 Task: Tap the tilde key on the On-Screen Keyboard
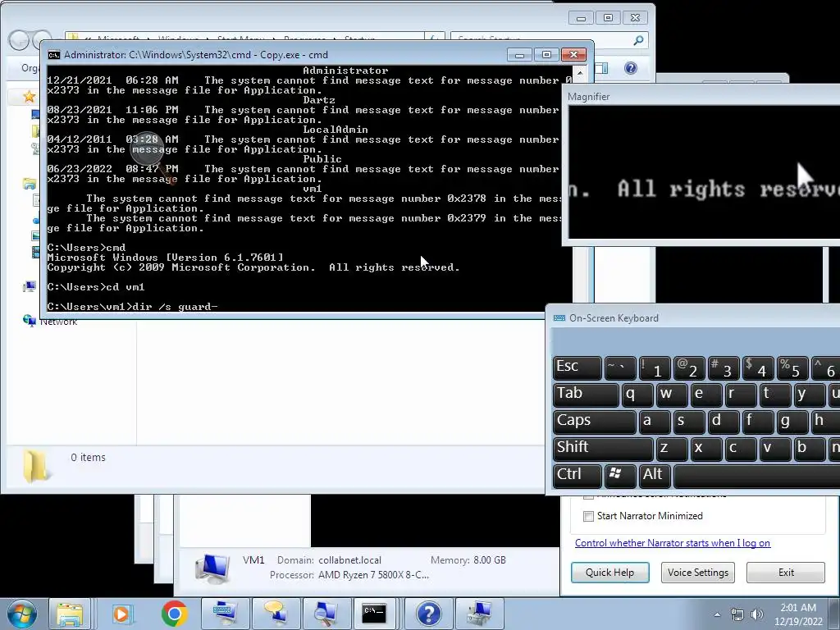620,367
